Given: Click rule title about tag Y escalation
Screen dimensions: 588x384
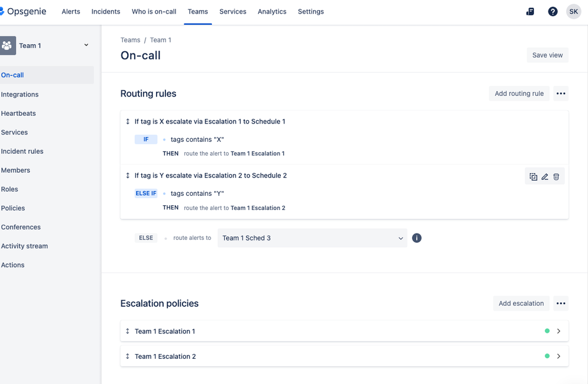Looking at the screenshot, I should click(211, 175).
